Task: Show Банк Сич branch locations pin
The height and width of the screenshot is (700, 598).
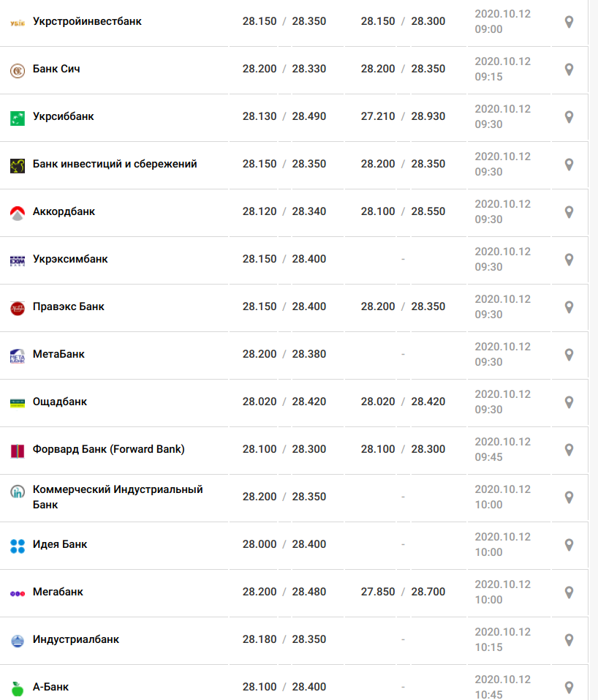Action: (569, 69)
